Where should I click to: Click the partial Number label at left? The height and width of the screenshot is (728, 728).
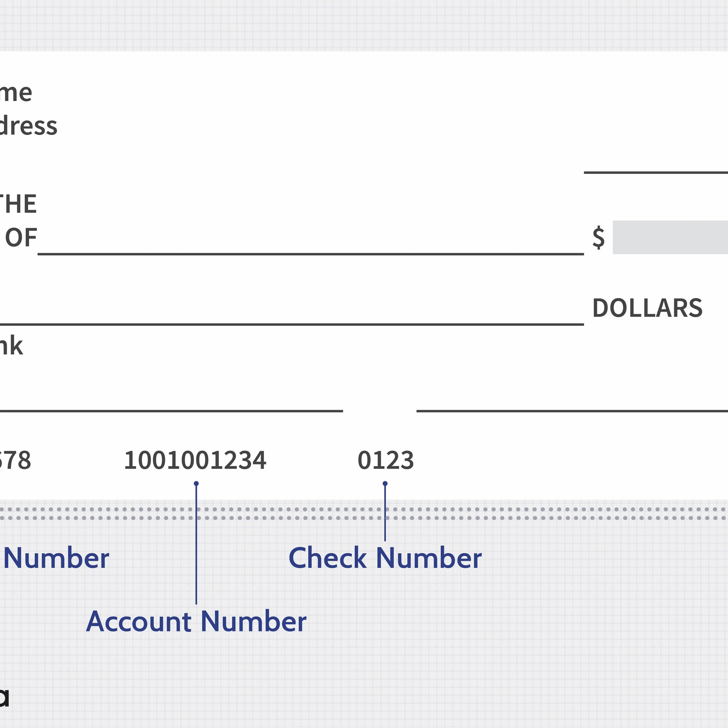pyautogui.click(x=57, y=558)
